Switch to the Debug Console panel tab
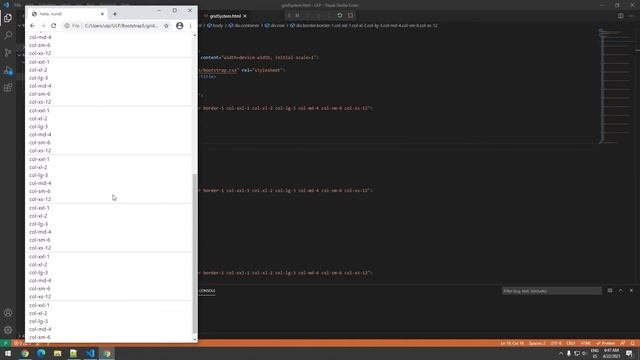 pos(207,291)
